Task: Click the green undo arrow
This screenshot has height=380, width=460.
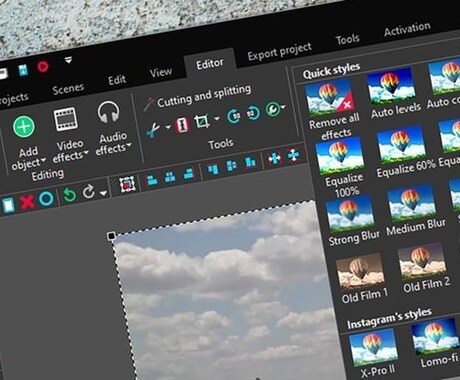Action: coord(70,195)
